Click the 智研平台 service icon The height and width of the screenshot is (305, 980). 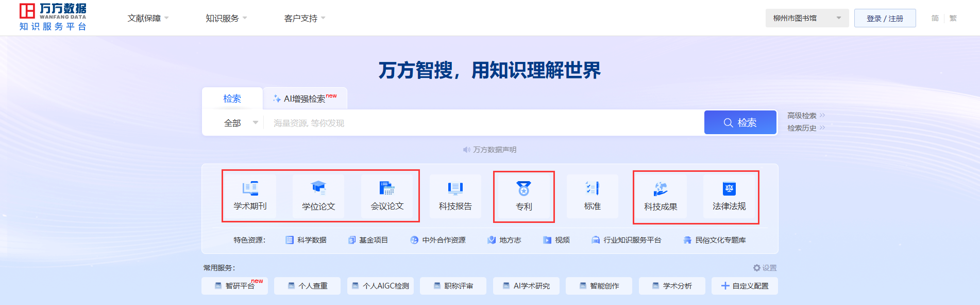218,286
